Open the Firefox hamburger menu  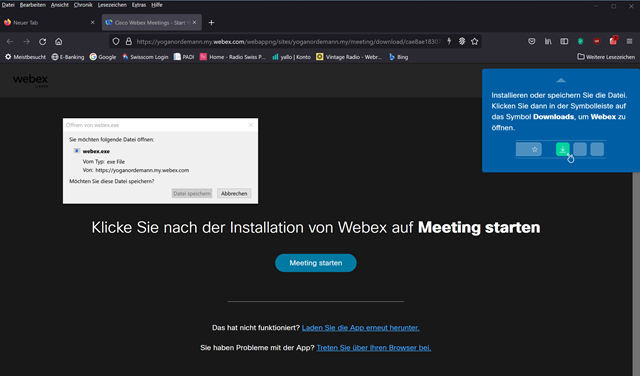629,41
